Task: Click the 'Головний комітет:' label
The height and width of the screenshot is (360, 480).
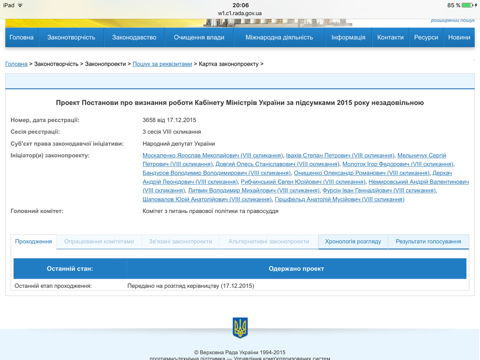Action: point(37,211)
